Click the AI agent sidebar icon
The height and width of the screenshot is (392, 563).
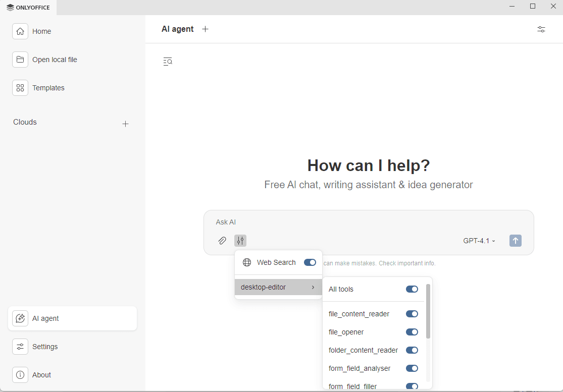(x=20, y=318)
